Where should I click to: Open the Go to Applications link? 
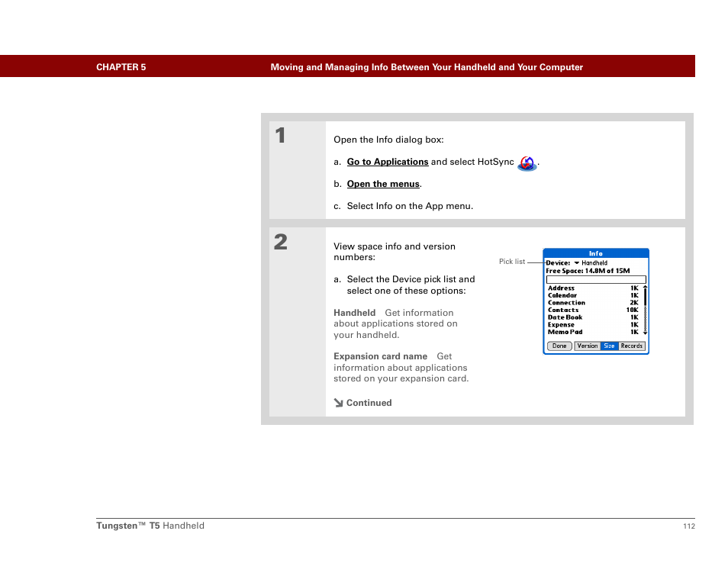[388, 162]
